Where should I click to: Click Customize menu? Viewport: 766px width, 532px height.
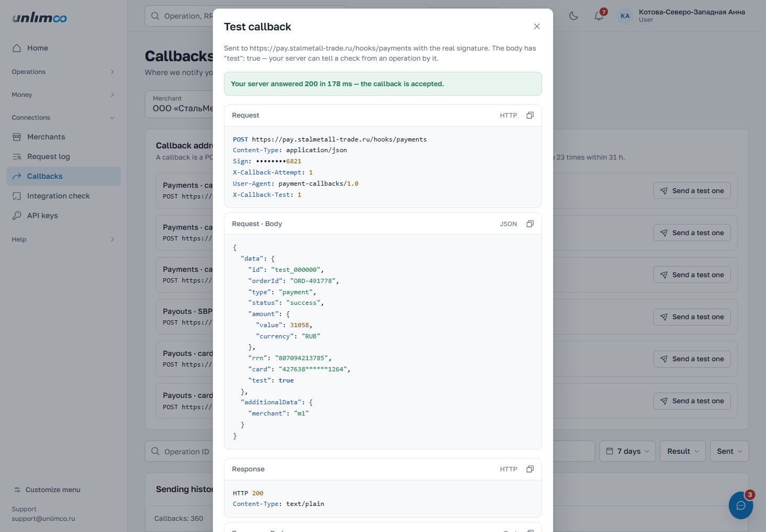tap(47, 490)
